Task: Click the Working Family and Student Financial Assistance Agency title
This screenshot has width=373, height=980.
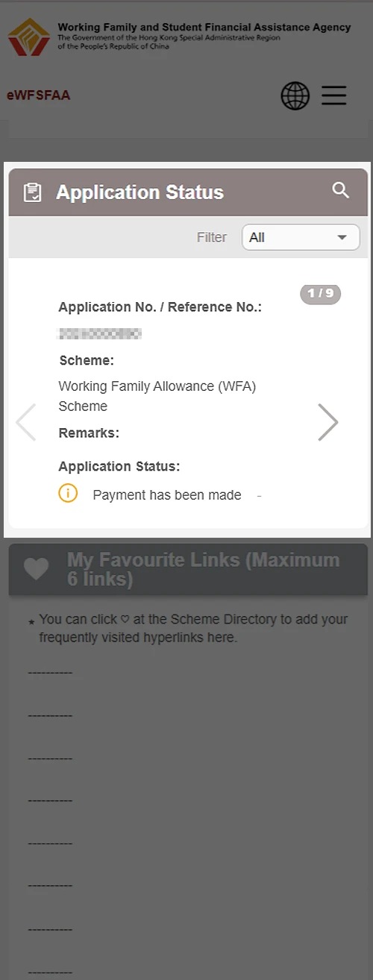Action: tap(204, 27)
